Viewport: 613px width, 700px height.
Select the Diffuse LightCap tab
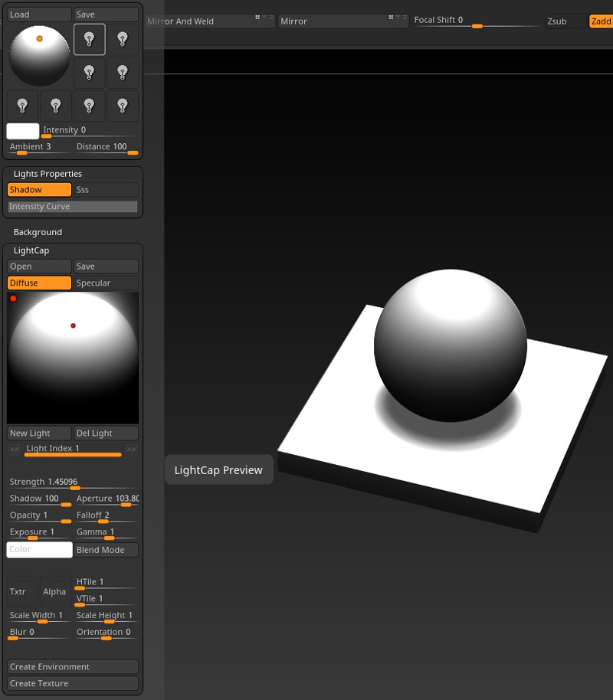tap(39, 283)
